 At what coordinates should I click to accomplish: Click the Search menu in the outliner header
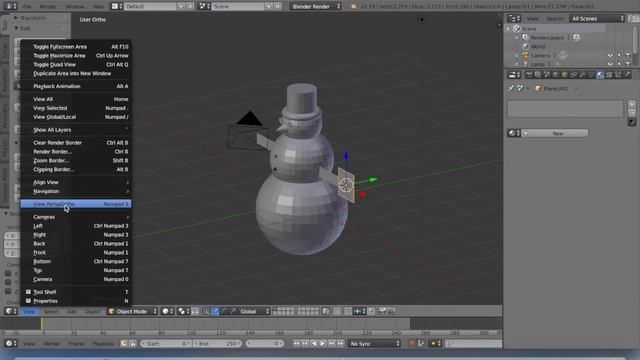point(555,19)
